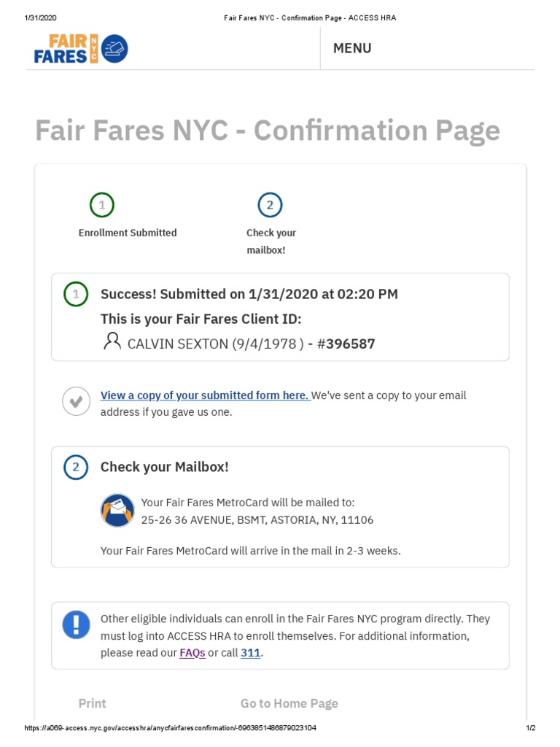Screen dimensions: 560x747
Task: Select the Enrollment Submitted step label
Action: pos(128,233)
